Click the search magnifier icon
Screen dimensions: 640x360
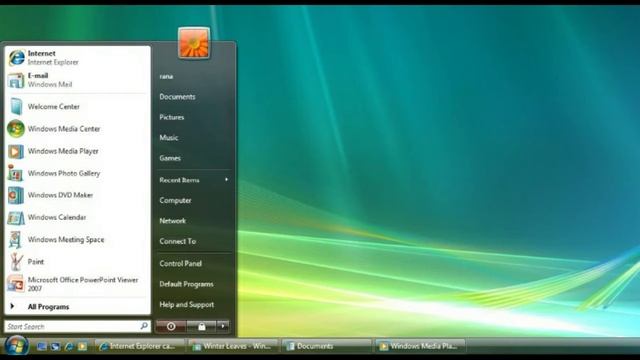tap(144, 326)
